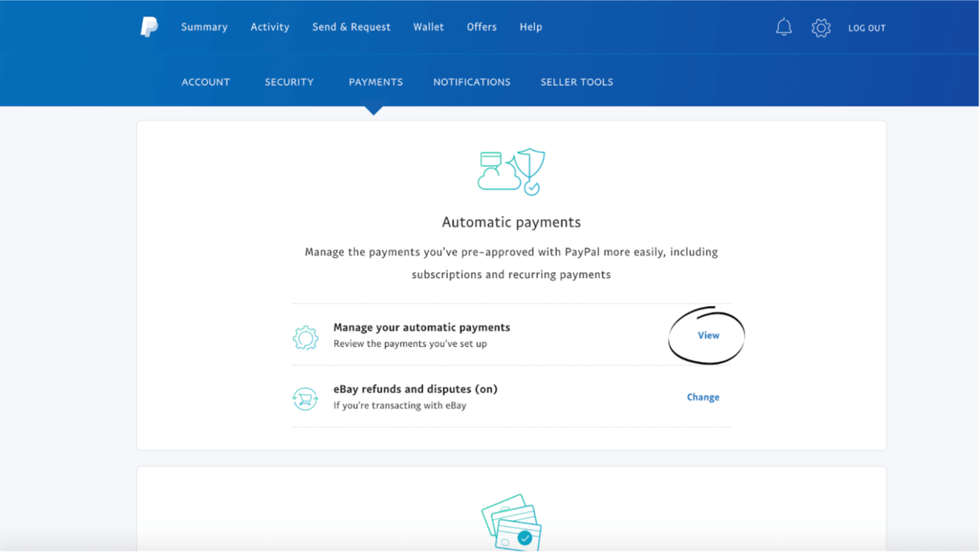The image size is (980, 553).
Task: Click the PayPal logo
Action: pos(149,27)
